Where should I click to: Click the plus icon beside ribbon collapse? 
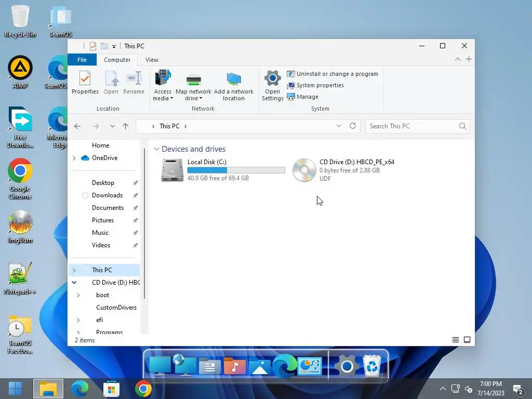[x=469, y=59]
